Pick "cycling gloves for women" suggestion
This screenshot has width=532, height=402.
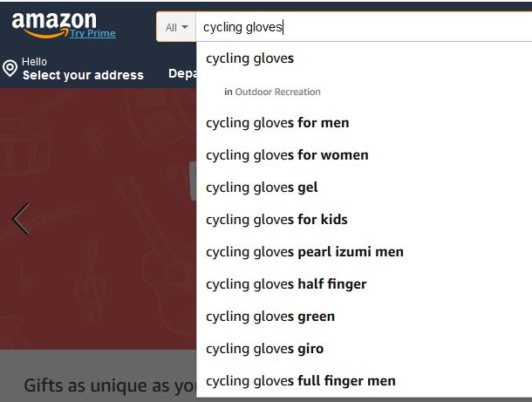pos(287,155)
